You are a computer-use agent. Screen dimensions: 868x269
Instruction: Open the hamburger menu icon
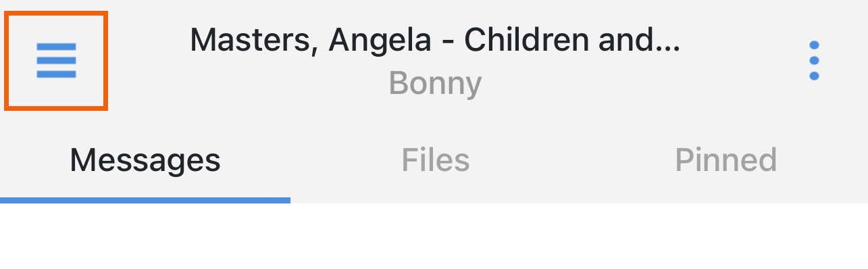point(56,61)
